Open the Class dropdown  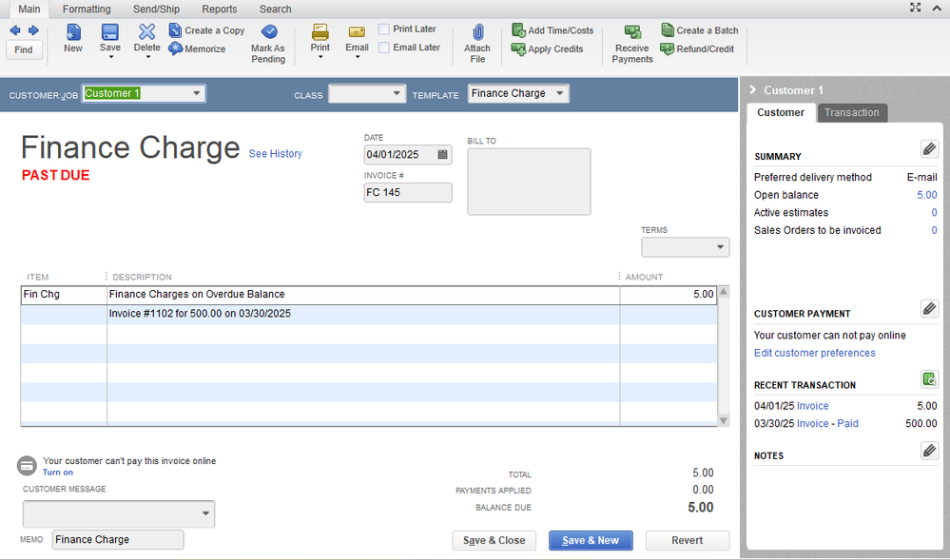[397, 93]
